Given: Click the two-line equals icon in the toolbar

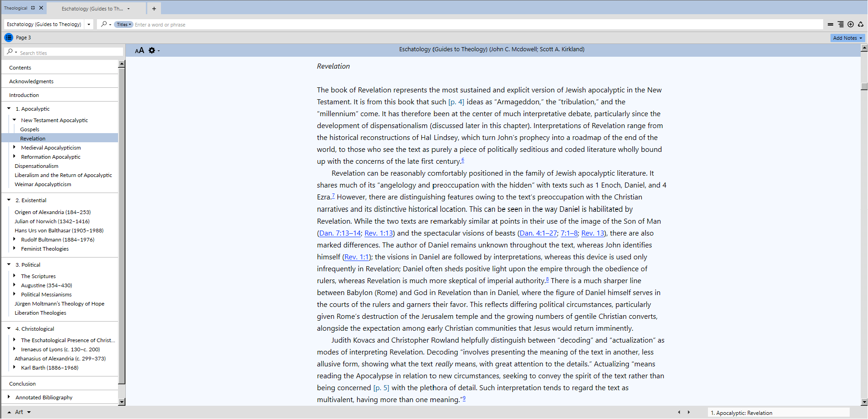Looking at the screenshot, I should point(830,25).
